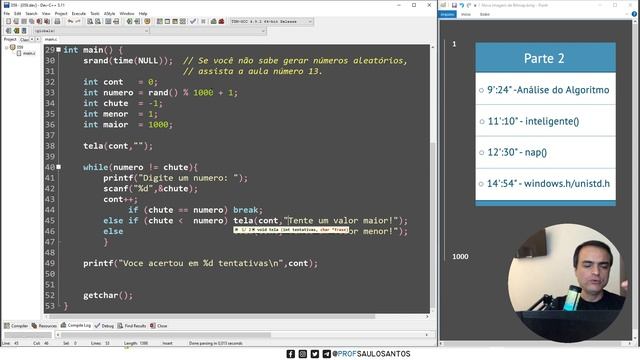Click the Instagram icon in the bottom banner
This screenshot has width=640, height=360.
(x=303, y=354)
